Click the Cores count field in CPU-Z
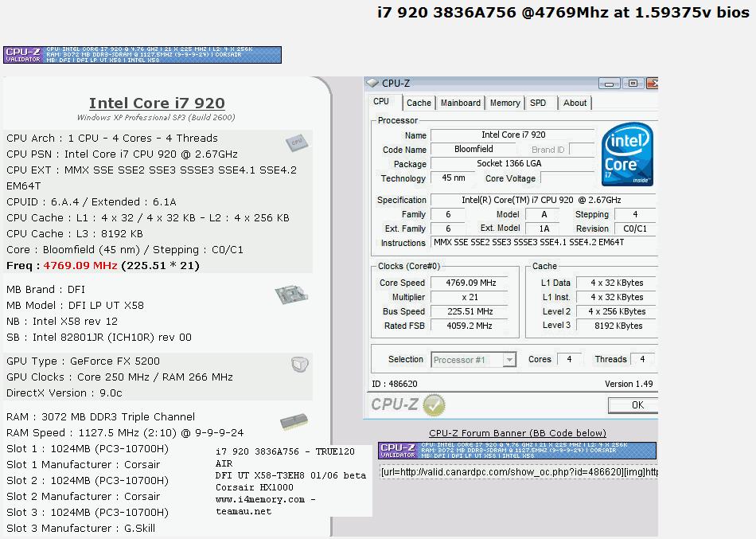 pyautogui.click(x=570, y=360)
